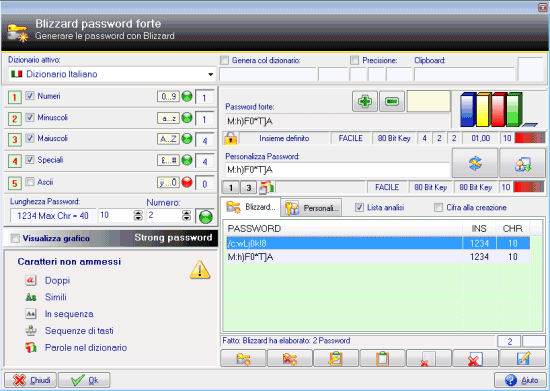Screen dimensions: 550x391
Task: Click the Parole nel dizionario link
Action: (86, 348)
